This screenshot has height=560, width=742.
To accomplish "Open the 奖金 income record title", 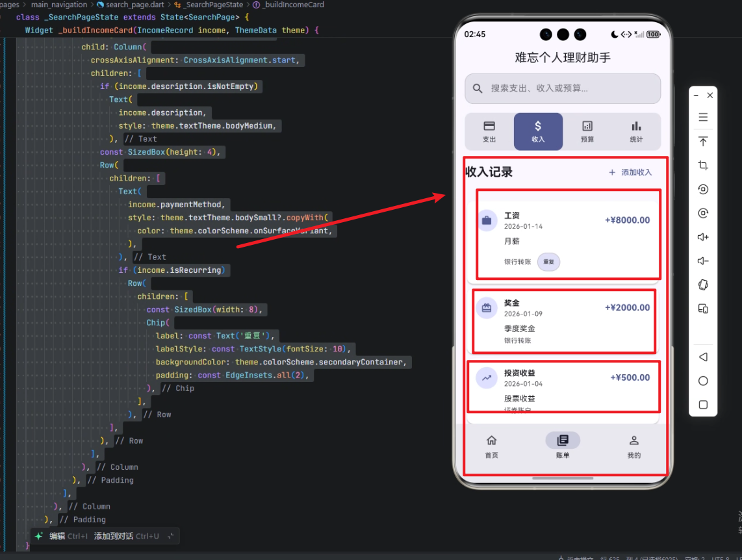I will (x=511, y=303).
